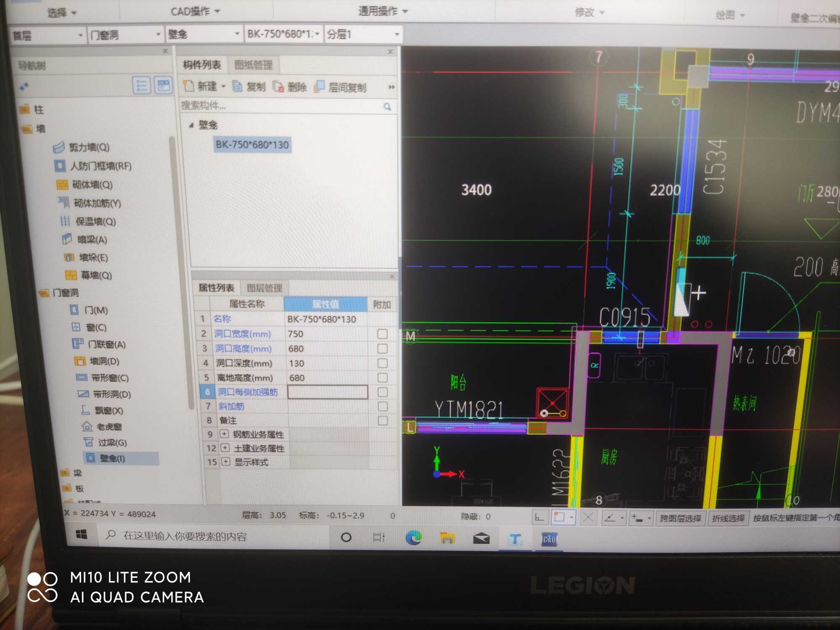840x630 pixels.
Task: Tick 附加 checkbox for 洞口深度(mm)
Action: coord(382,363)
